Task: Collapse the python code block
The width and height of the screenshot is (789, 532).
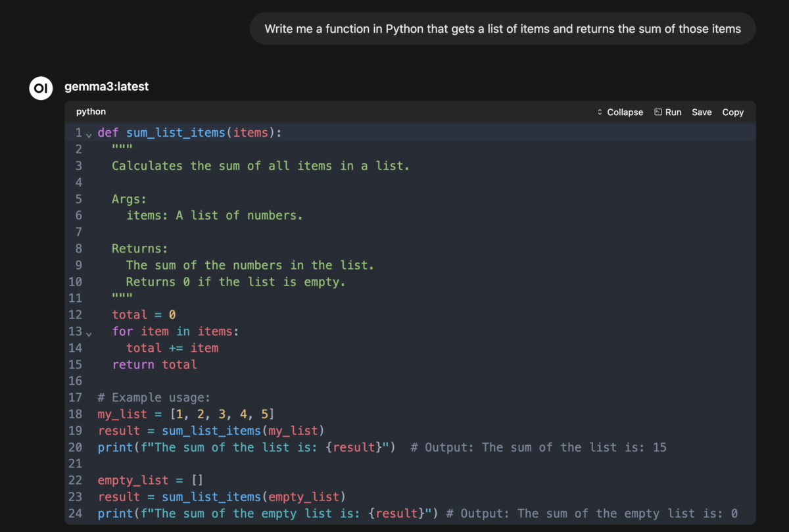Action: pos(619,112)
